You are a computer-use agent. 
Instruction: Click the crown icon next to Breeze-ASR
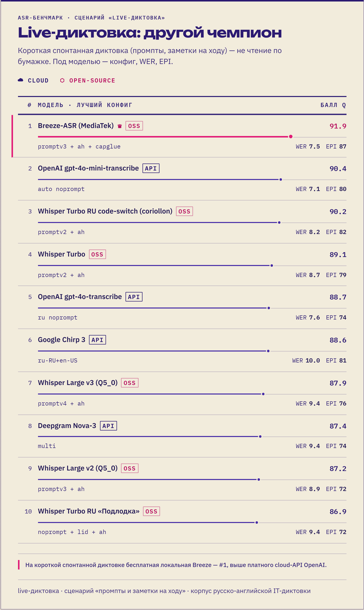pyautogui.click(x=120, y=126)
